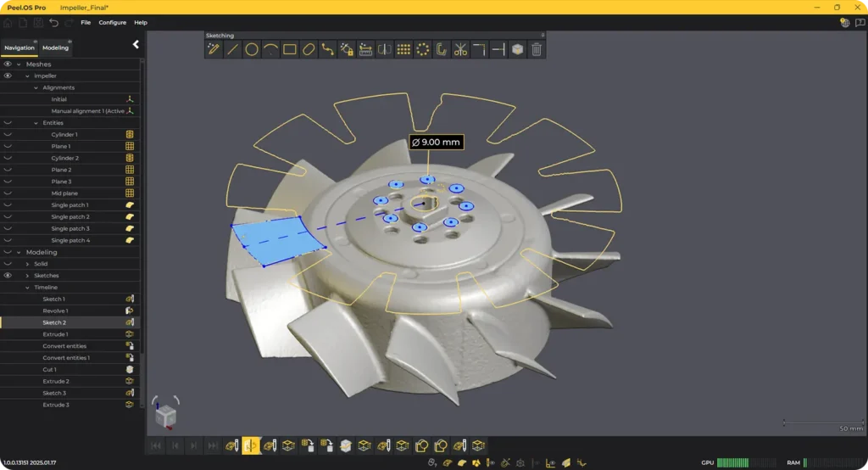The height and width of the screenshot is (470, 868).
Task: Collapse the Timeline tree node
Action: pos(27,288)
